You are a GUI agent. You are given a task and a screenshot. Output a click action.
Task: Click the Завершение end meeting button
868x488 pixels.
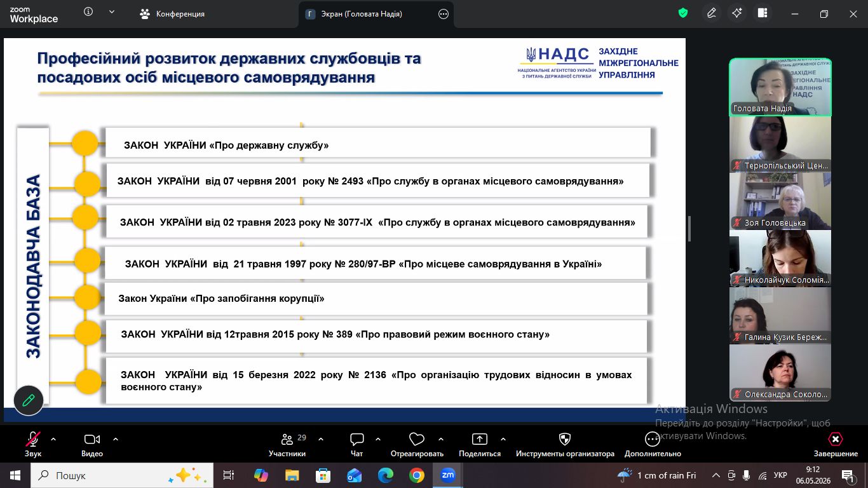click(836, 444)
